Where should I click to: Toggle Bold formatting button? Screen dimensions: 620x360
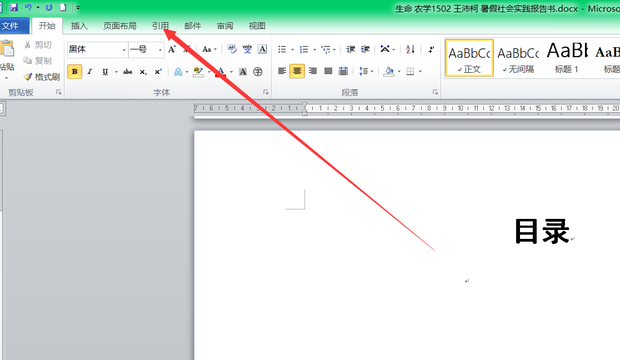click(75, 72)
